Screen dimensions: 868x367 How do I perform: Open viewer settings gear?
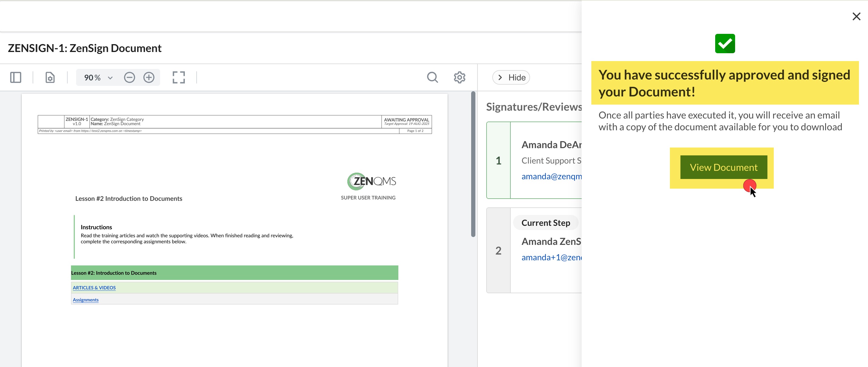(x=460, y=78)
